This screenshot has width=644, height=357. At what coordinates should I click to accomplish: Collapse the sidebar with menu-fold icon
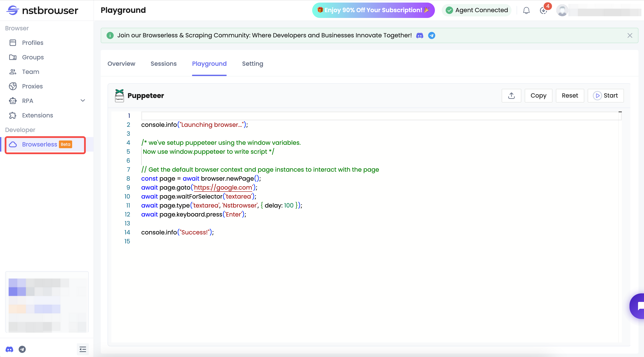tap(83, 349)
